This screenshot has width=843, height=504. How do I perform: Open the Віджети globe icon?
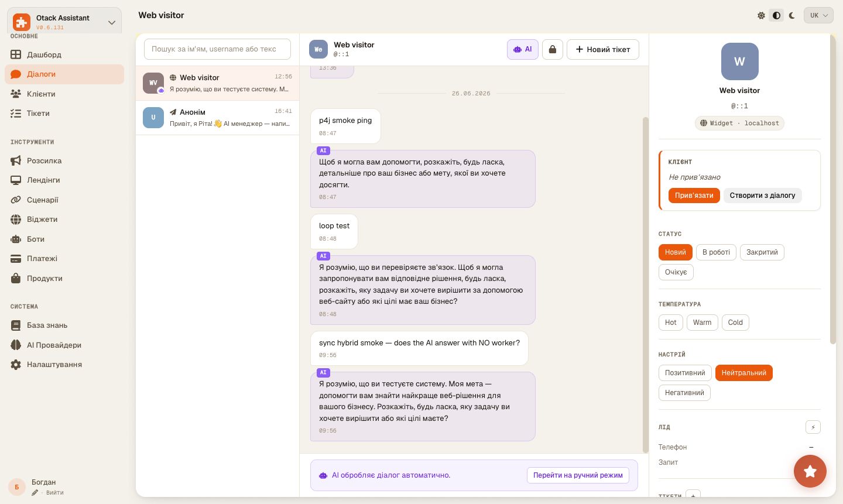click(16, 220)
